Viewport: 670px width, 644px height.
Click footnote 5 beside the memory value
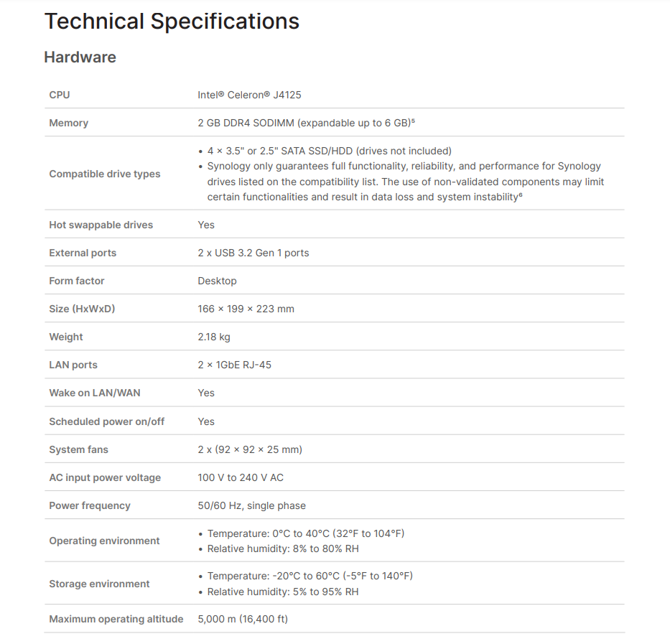[414, 121]
